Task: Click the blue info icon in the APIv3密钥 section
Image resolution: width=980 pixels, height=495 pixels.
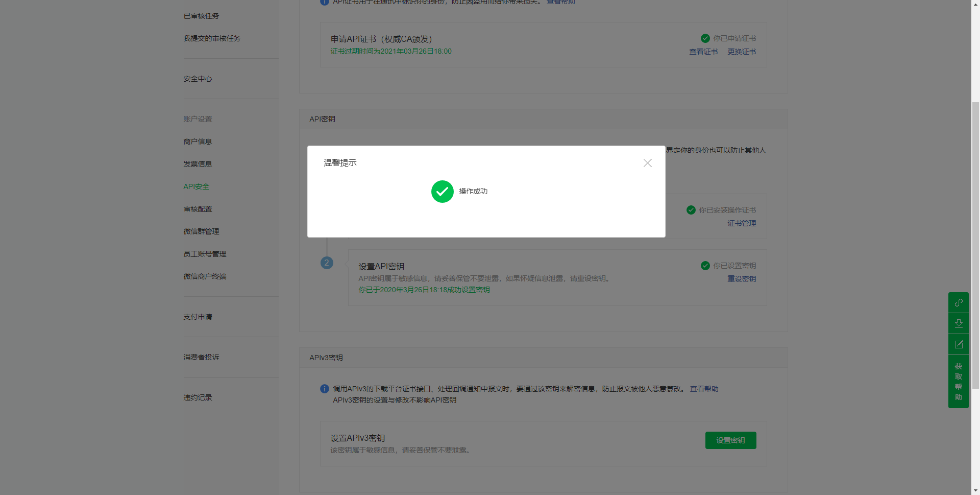Action: [x=324, y=389]
